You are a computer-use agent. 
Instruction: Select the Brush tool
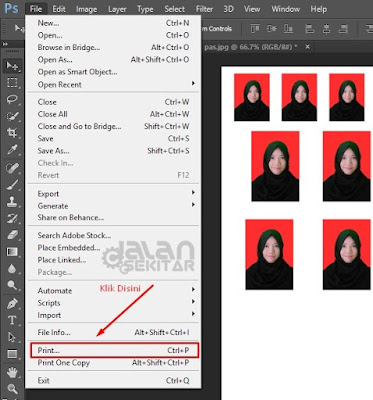pyautogui.click(x=12, y=184)
